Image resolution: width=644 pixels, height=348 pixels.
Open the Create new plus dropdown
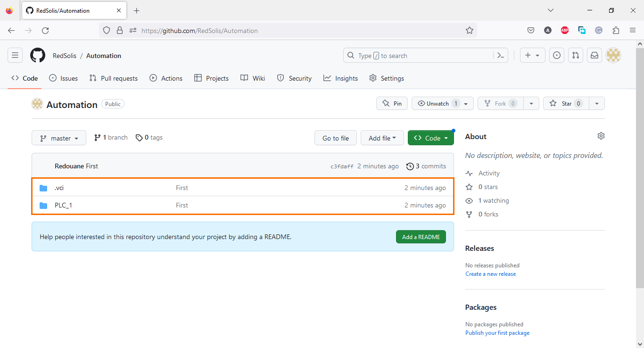point(533,55)
